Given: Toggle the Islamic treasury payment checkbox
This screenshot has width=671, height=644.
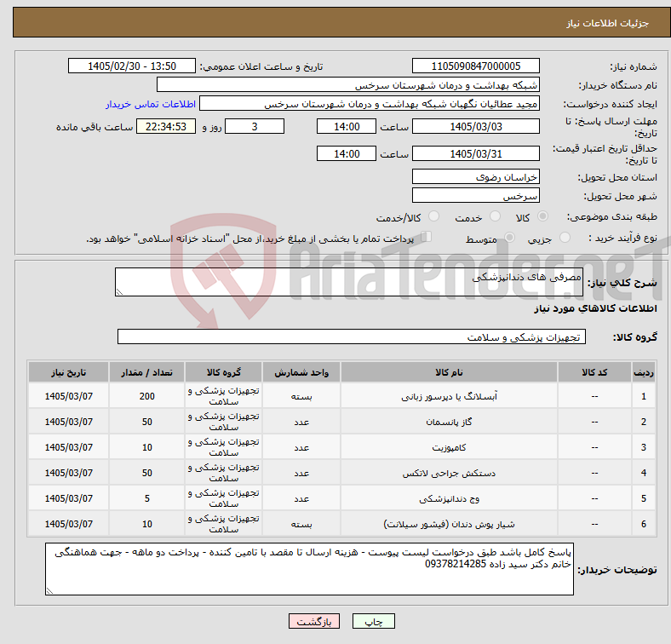Looking at the screenshot, I should click(427, 237).
